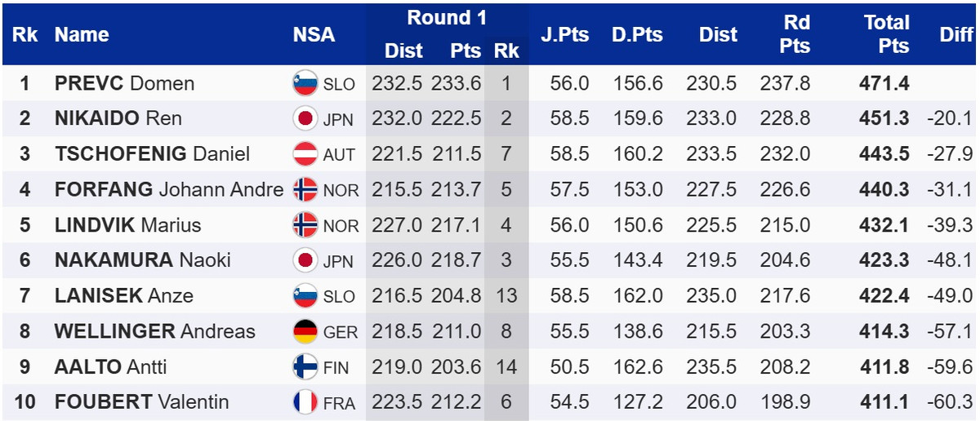980x421 pixels.
Task: Click Japan flag next to NIKAIDO Ren
Action: click(305, 118)
